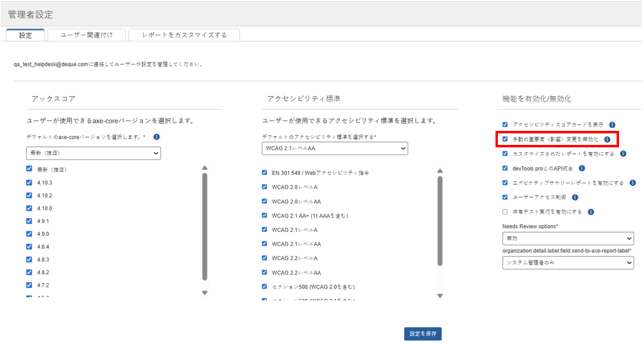Click info icon next to 共有テスト実行を有効にする

(x=590, y=212)
